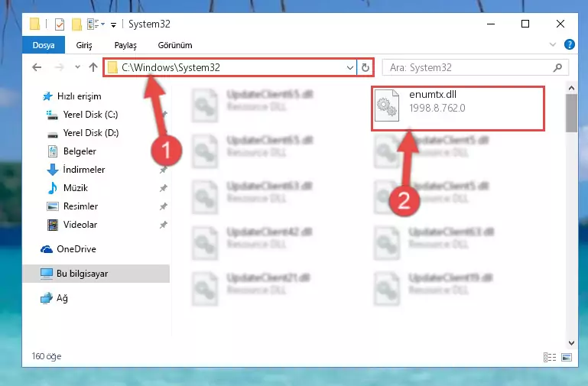Click the address bar path C:\Windows\System32
This screenshot has height=386, width=588.
171,67
